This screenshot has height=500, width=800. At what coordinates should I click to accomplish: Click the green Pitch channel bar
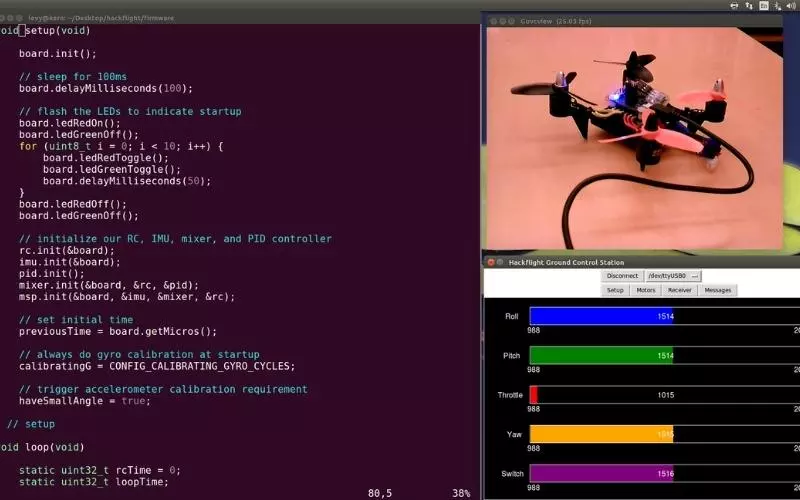click(602, 356)
